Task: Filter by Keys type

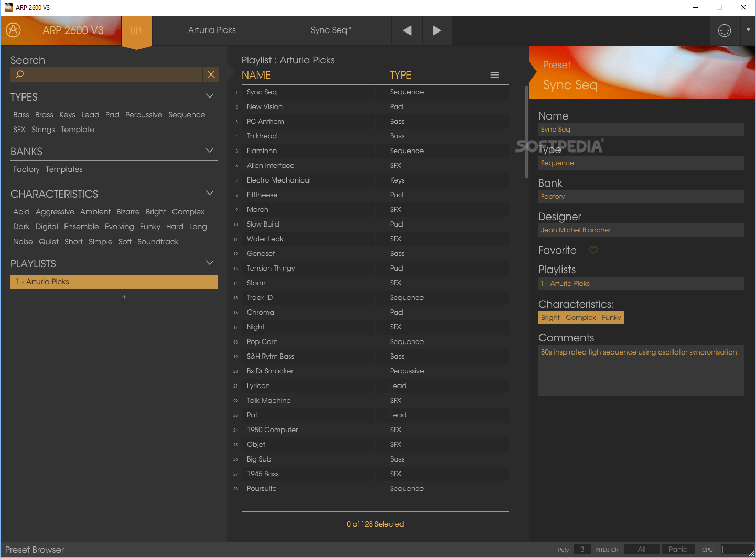Action: pos(67,115)
